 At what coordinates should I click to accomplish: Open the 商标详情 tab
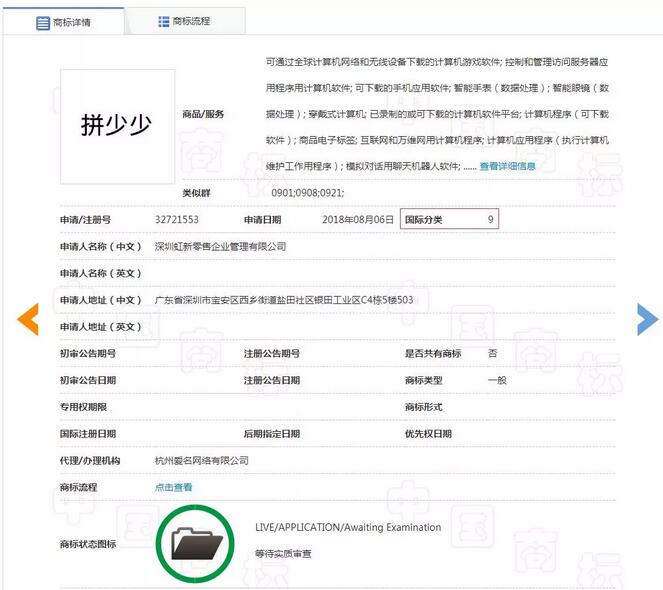click(x=63, y=22)
